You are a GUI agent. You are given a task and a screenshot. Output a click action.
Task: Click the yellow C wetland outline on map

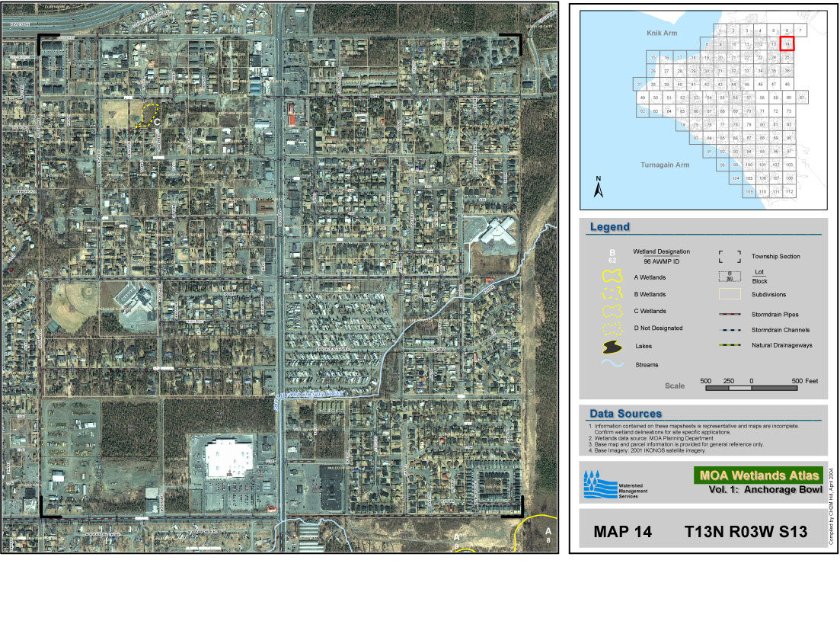click(x=145, y=116)
